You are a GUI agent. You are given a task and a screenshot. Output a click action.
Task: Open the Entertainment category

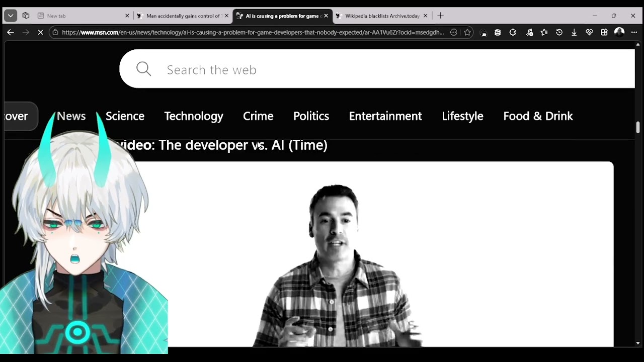[x=385, y=116]
